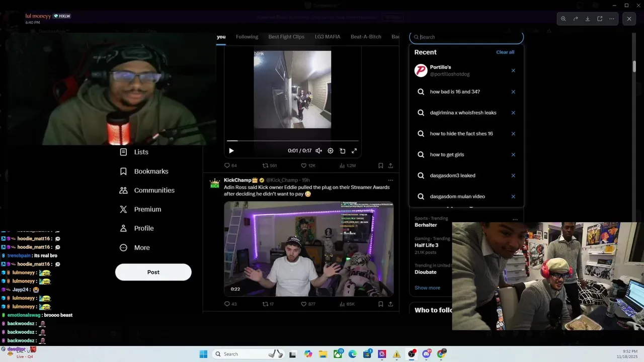Remove 'dagirlmina x whoisfresh leaks' search
The height and width of the screenshot is (362, 644).
[513, 113]
